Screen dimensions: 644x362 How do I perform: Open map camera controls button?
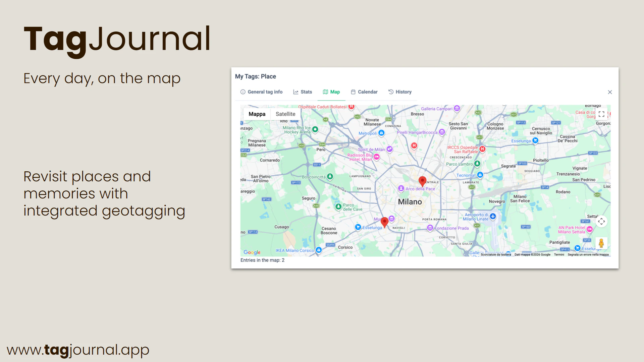[601, 221]
